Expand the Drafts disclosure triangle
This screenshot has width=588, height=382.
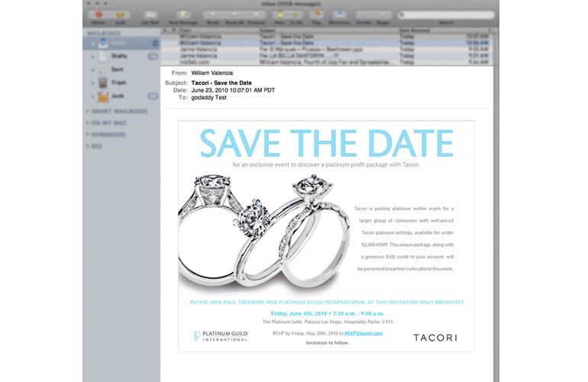(92, 57)
